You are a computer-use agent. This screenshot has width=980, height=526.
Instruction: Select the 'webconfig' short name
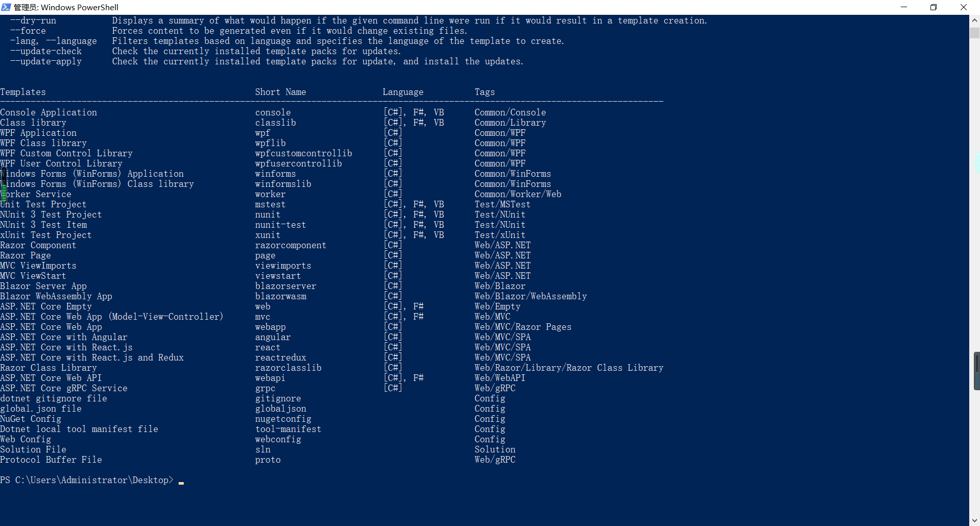[278, 439]
